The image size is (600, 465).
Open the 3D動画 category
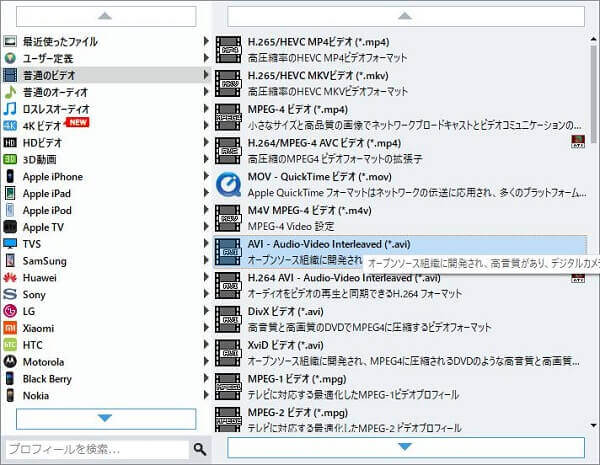coord(106,159)
